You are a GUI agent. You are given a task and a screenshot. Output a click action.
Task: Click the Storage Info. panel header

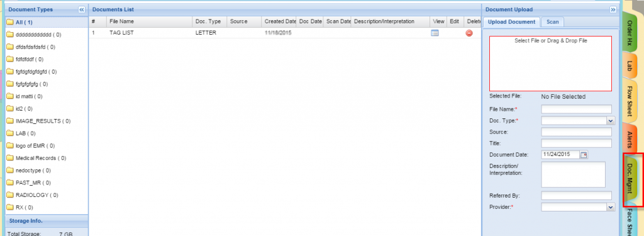click(47, 221)
